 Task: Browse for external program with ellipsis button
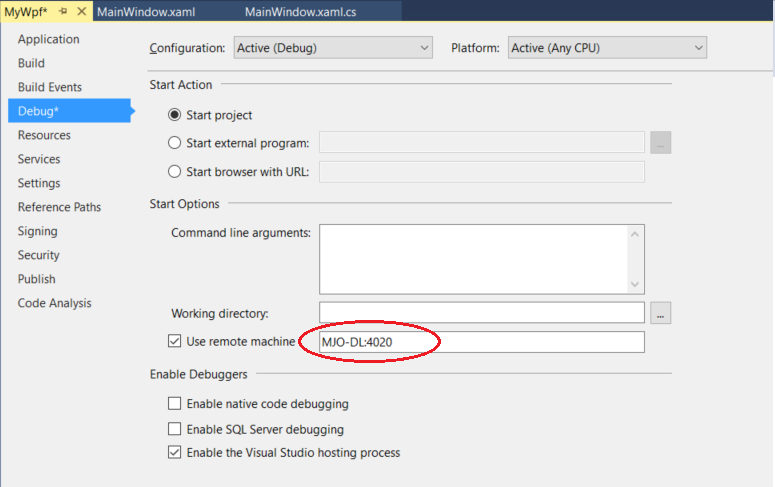click(660, 143)
